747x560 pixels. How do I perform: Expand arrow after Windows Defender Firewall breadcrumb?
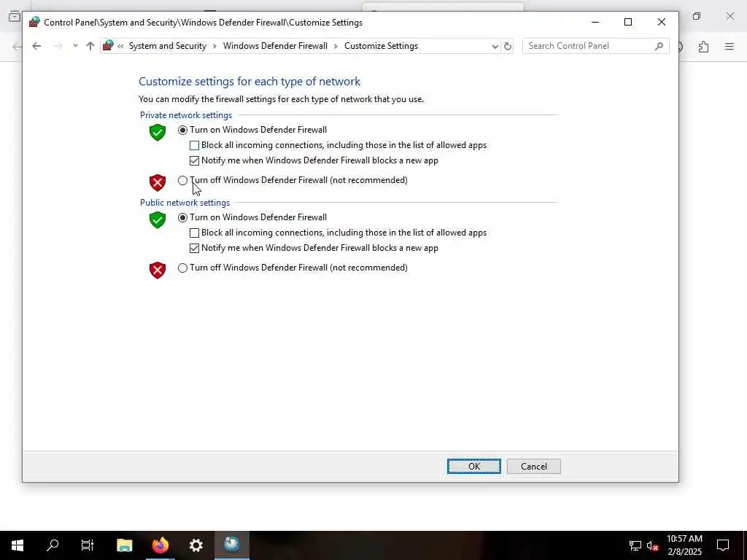click(336, 46)
